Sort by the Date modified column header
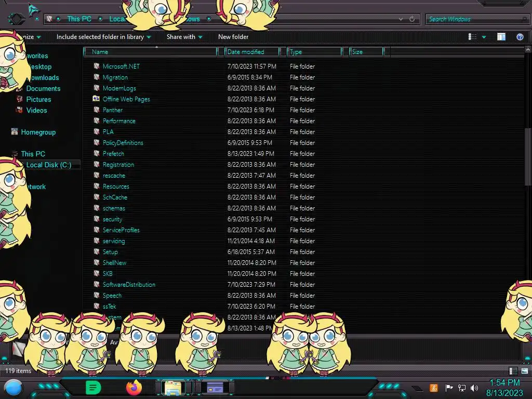This screenshot has width=532, height=399. coord(252,52)
